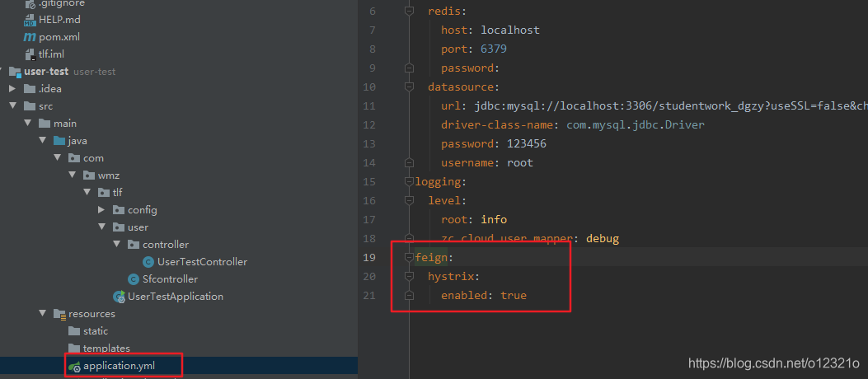
Task: Click the user package icon
Action: [x=119, y=227]
